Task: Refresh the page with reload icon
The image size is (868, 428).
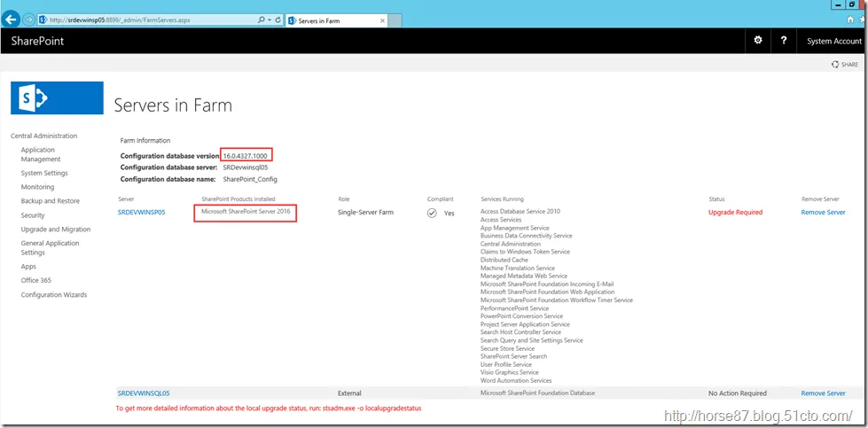Action: tap(278, 19)
